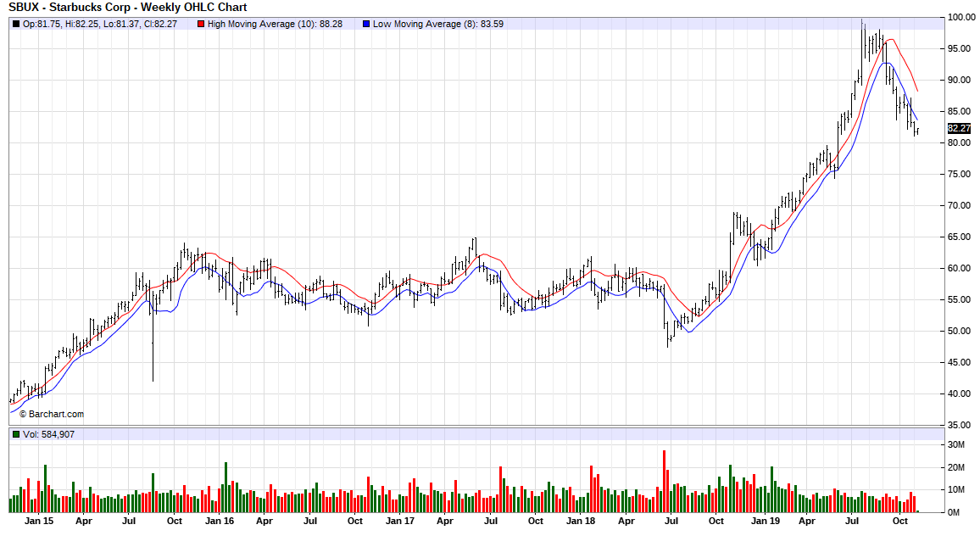This screenshot has height=547, width=980.
Task: Click the 35.00 price axis label
Action: (x=961, y=425)
